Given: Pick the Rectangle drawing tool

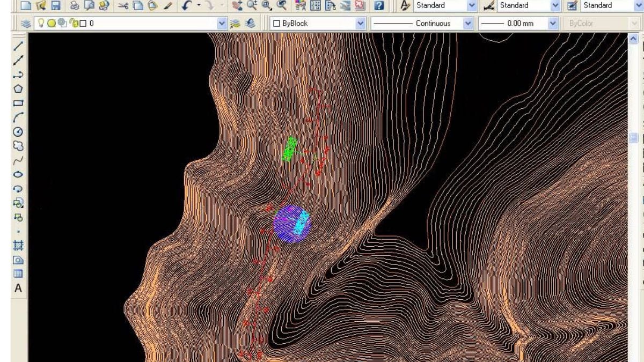Looking at the screenshot, I should point(18,103).
